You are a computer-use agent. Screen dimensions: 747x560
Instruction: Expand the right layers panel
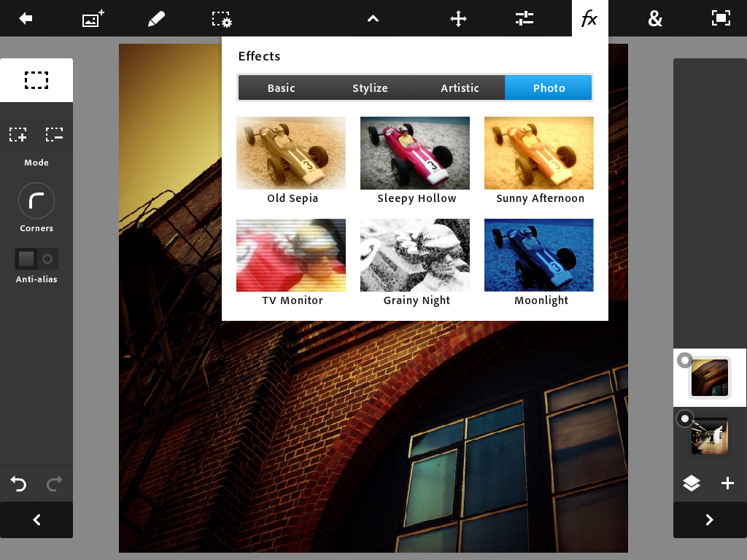pos(709,520)
